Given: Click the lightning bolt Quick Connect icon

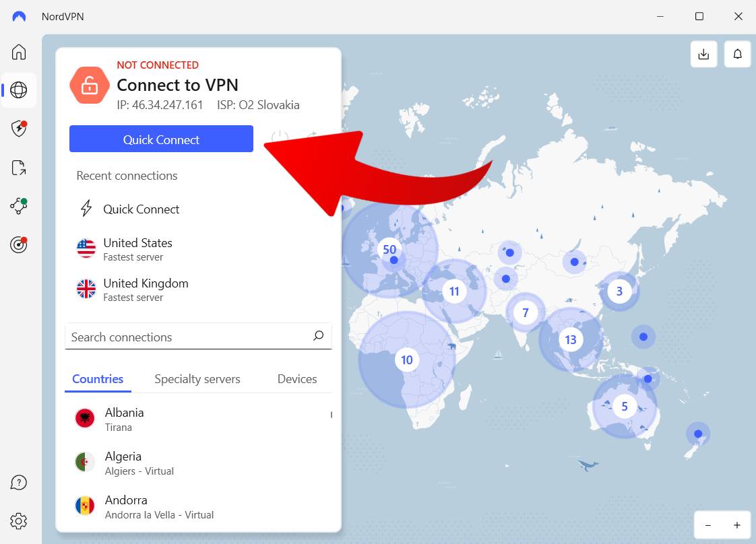Looking at the screenshot, I should point(86,208).
